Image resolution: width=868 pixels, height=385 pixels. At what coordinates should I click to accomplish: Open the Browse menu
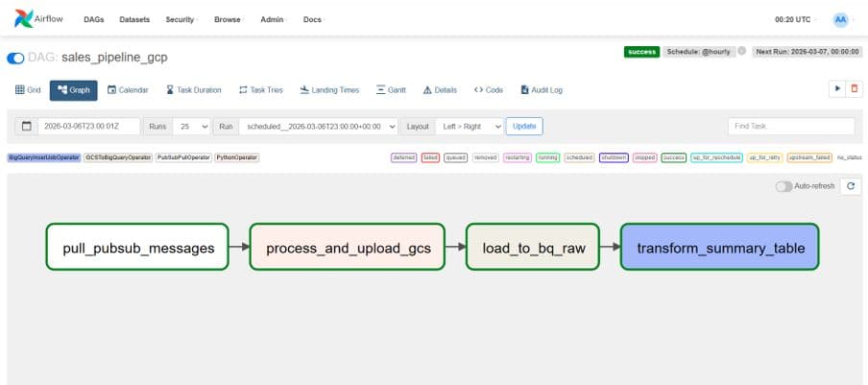(228, 19)
